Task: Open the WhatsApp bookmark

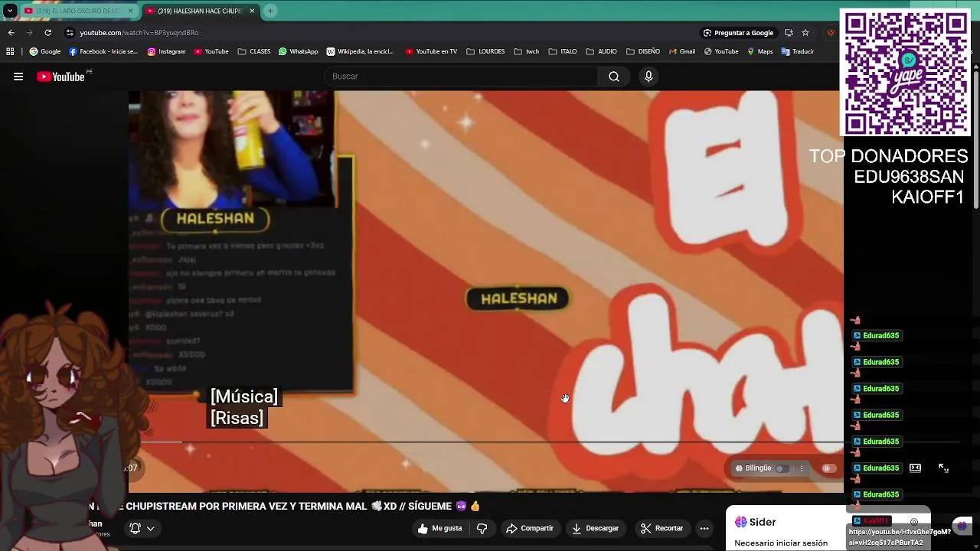Action: (298, 51)
